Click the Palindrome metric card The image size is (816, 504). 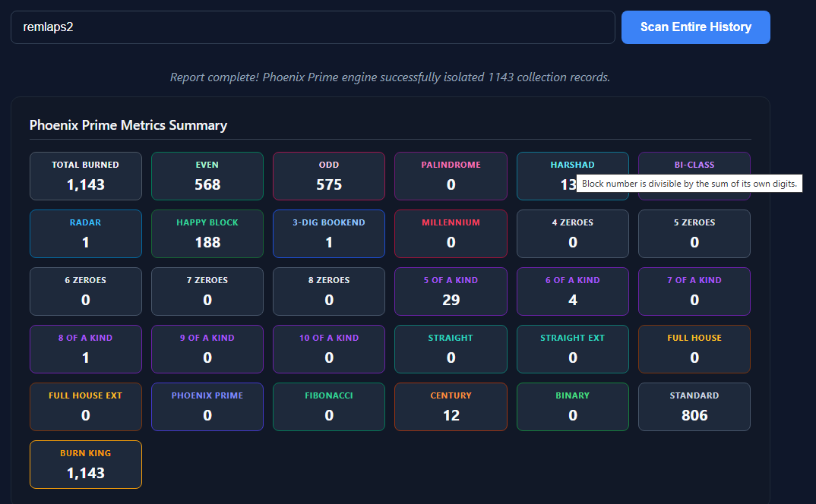pos(451,176)
